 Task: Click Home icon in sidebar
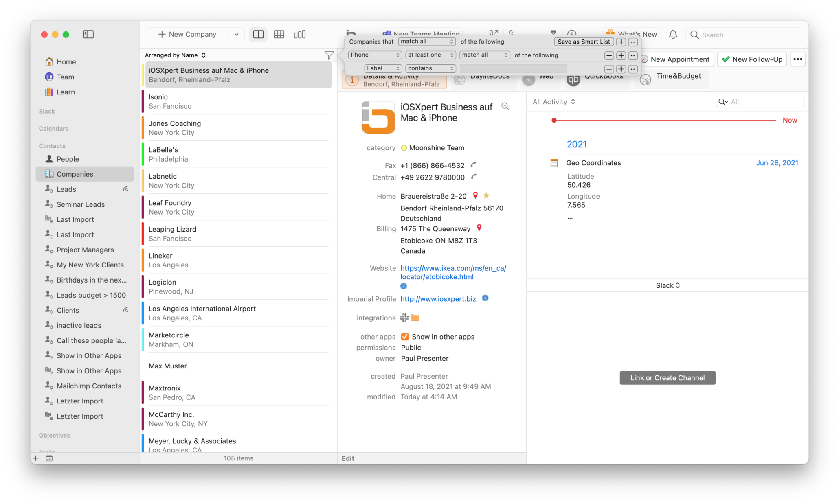[49, 61]
